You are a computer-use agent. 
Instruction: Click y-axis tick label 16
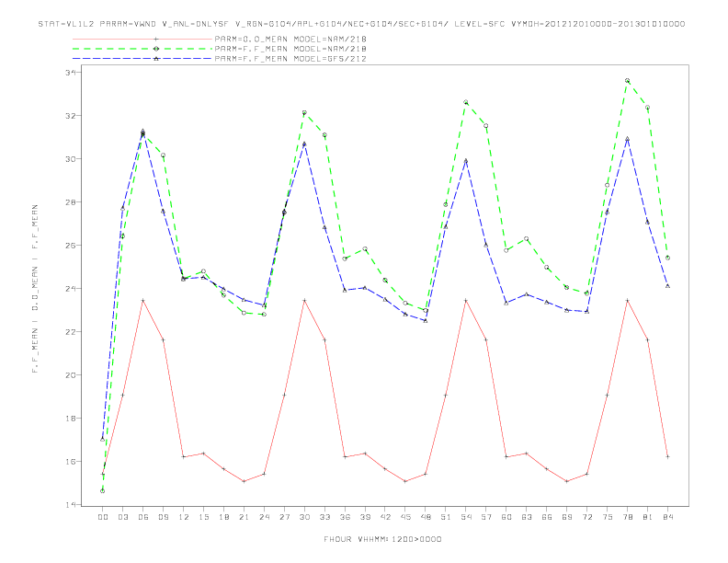point(72,461)
